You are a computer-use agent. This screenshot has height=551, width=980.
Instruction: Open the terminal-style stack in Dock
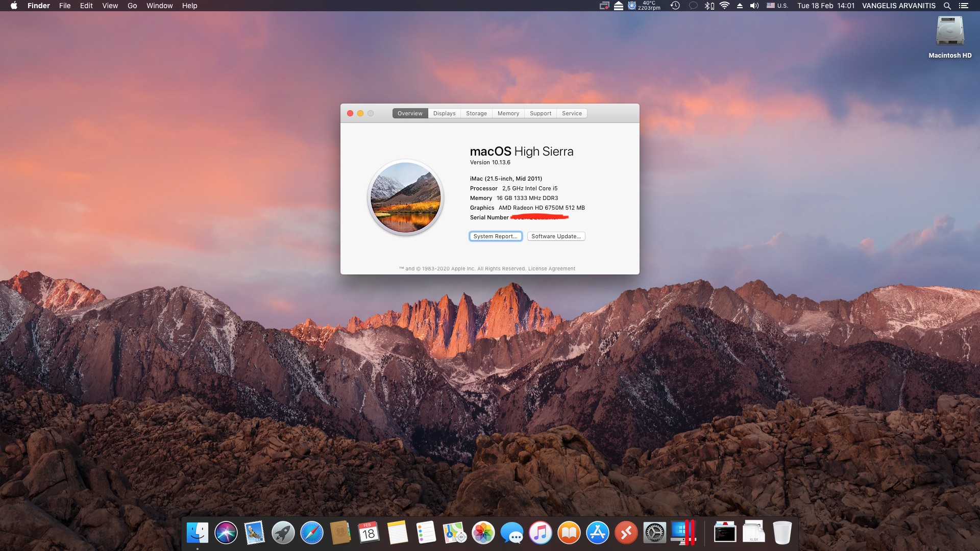tap(725, 533)
